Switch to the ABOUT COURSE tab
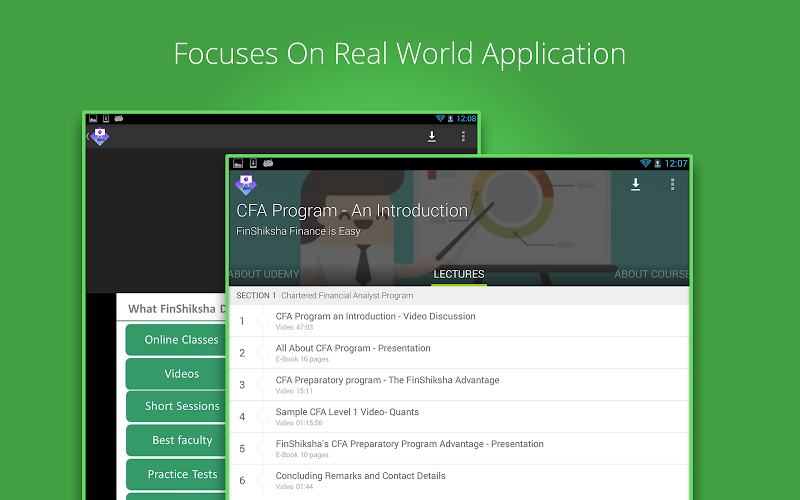The width and height of the screenshot is (800, 500). (x=652, y=274)
